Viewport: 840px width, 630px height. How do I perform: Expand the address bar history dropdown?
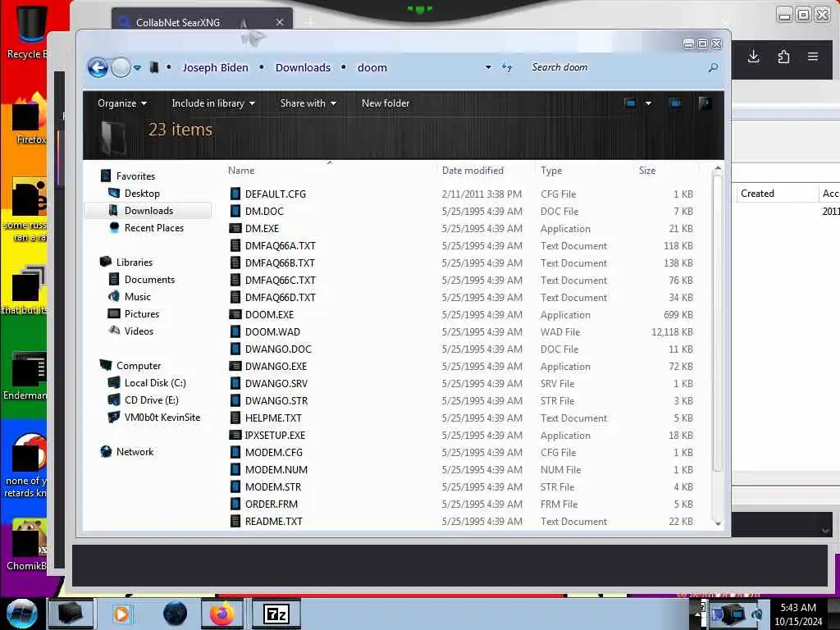488,67
